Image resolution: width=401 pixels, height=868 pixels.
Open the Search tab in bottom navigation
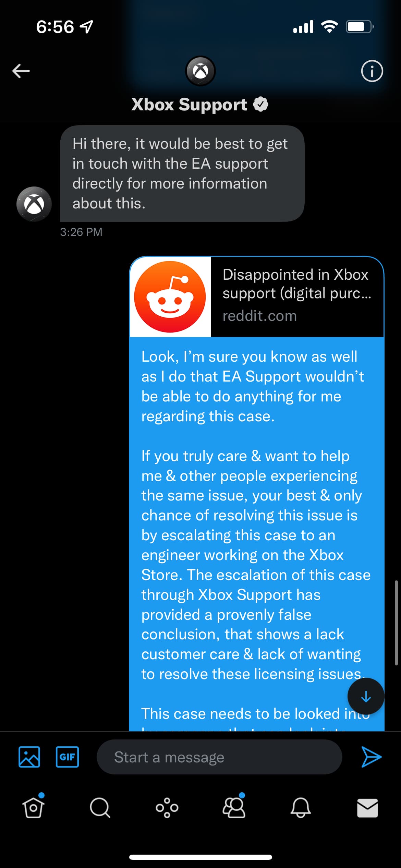coord(100,808)
